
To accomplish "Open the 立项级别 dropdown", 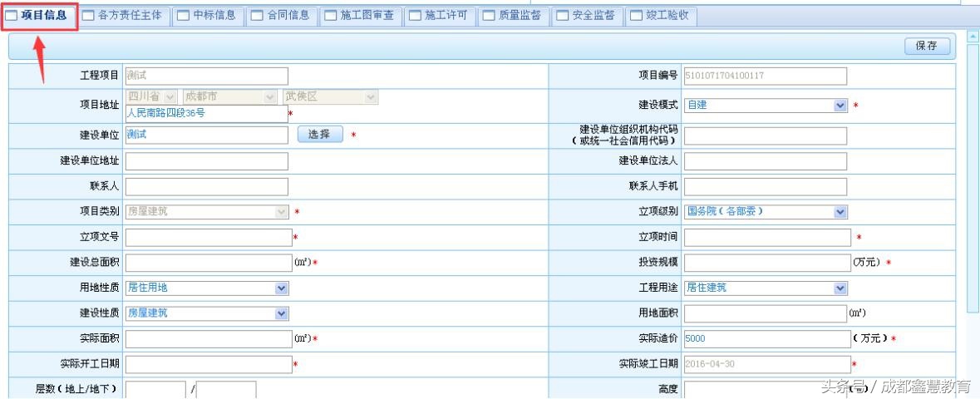I will pyautogui.click(x=766, y=212).
